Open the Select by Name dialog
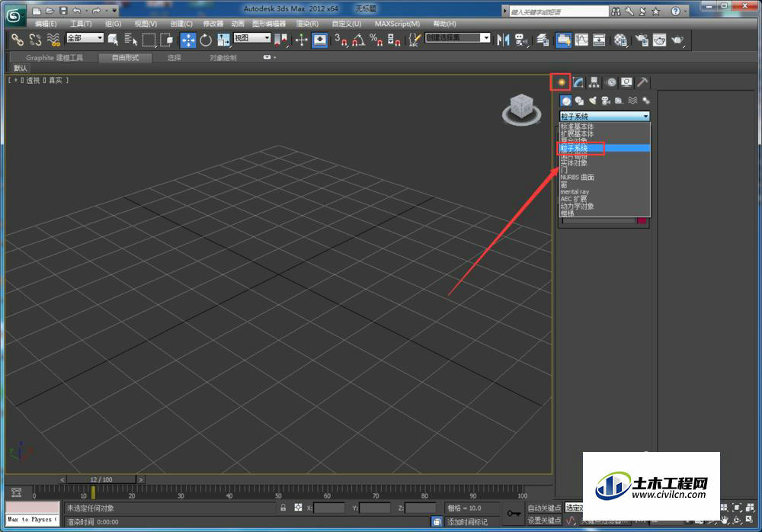 click(131, 40)
